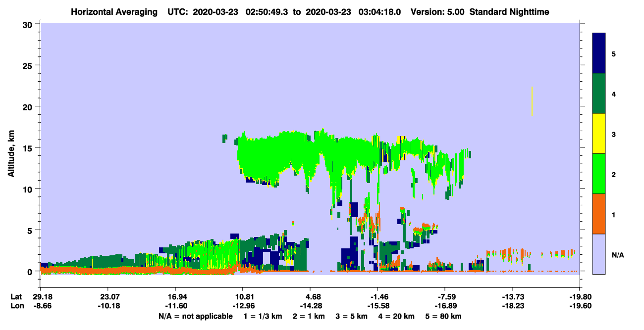Click the 25 km altitude tick label
Image resolution: width=644 pixels, height=330 pixels.
(x=29, y=65)
